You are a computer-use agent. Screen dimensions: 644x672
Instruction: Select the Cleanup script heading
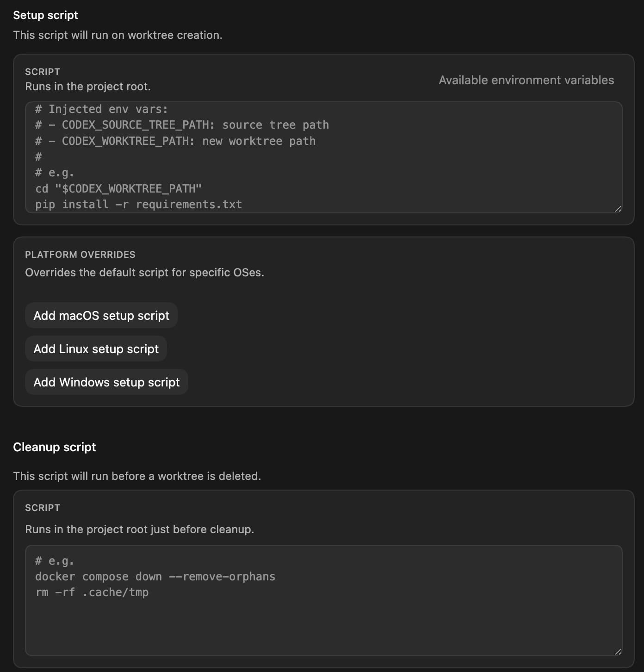point(54,447)
